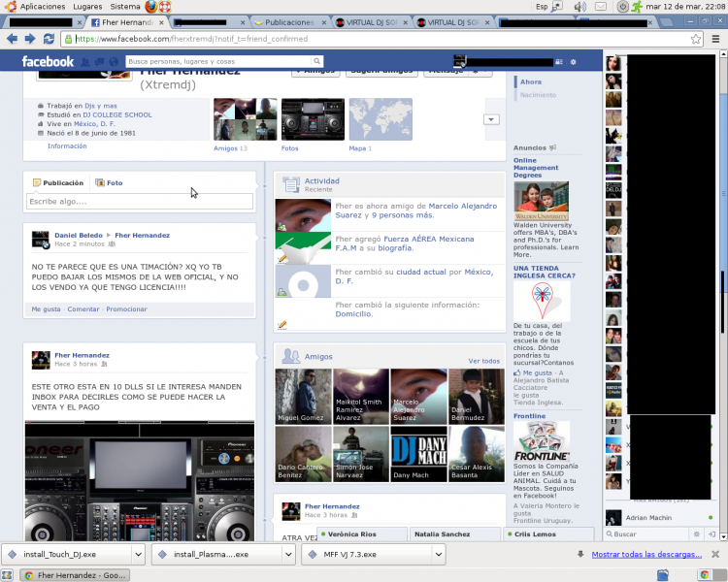Click the help lifesaver icon in panel
This screenshot has width=728, height=582.
[x=165, y=7]
